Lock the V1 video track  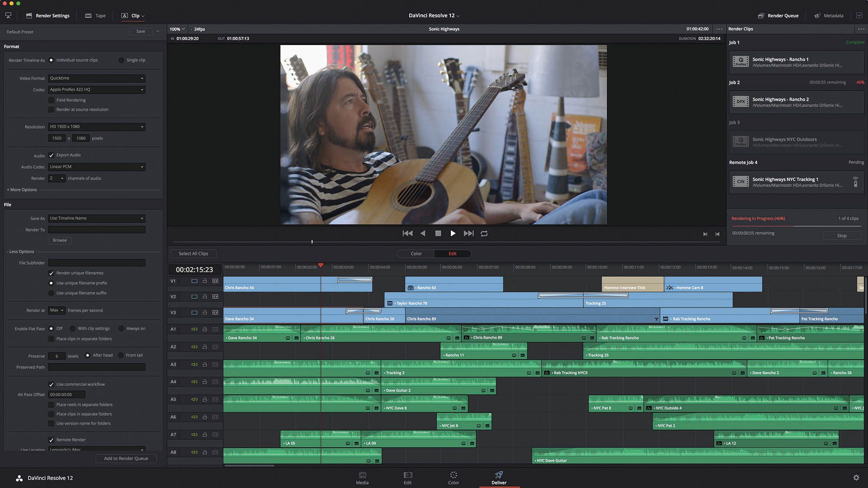[204, 281]
